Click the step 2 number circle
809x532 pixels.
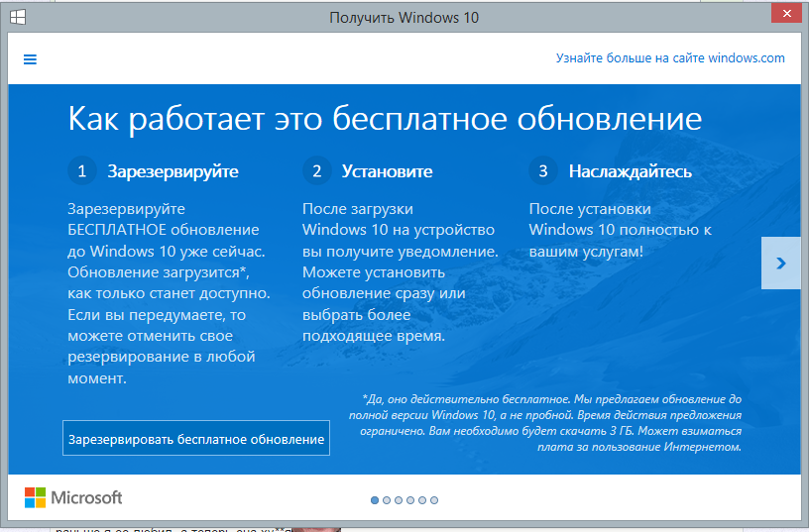pos(316,171)
